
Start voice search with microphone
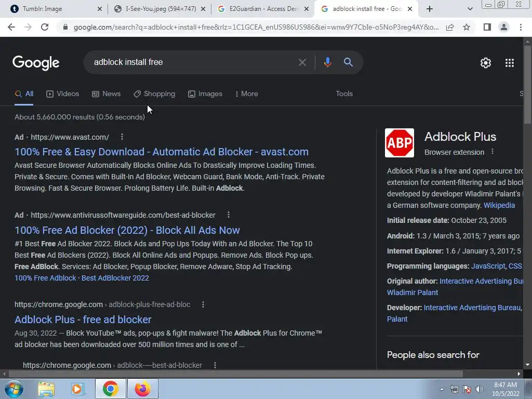pyautogui.click(x=327, y=62)
